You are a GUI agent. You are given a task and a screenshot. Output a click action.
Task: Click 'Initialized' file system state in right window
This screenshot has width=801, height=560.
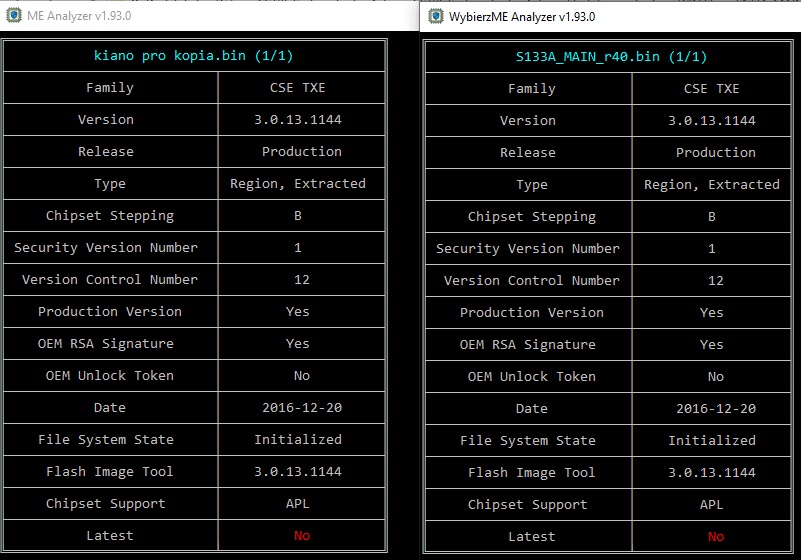pyautogui.click(x=712, y=441)
